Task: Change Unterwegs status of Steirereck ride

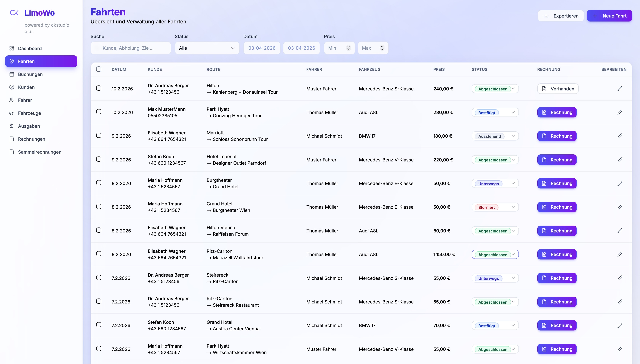Action: click(495, 278)
